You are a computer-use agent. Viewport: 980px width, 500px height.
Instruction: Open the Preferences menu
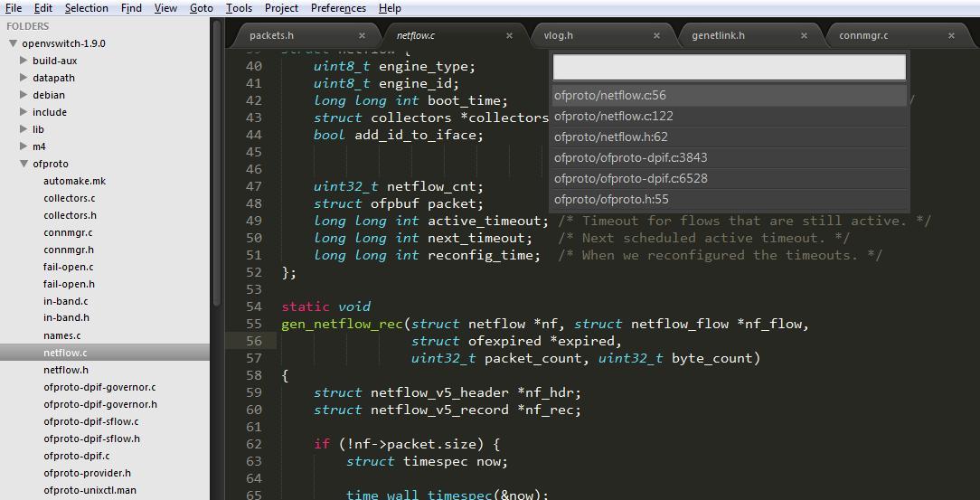[x=338, y=8]
